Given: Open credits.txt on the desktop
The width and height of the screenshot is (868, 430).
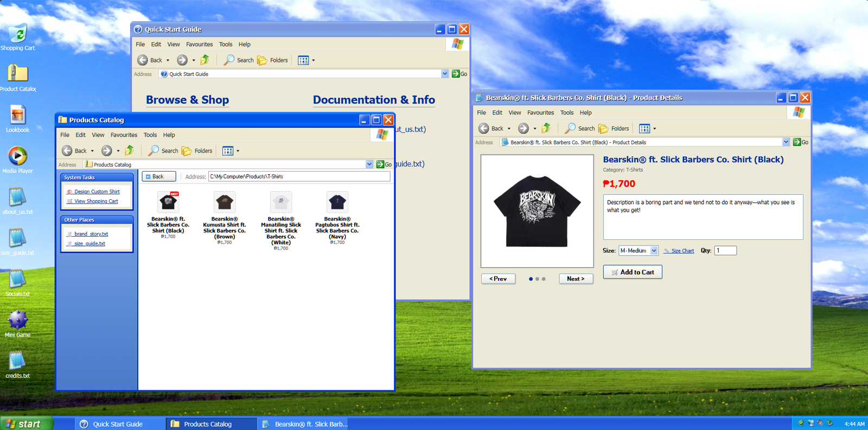Looking at the screenshot, I should coord(18,365).
